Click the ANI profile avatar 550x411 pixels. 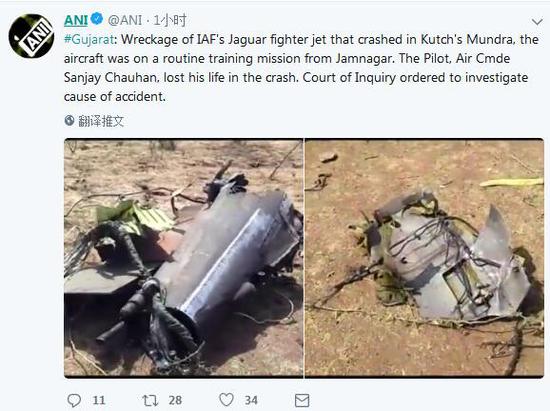(32, 36)
